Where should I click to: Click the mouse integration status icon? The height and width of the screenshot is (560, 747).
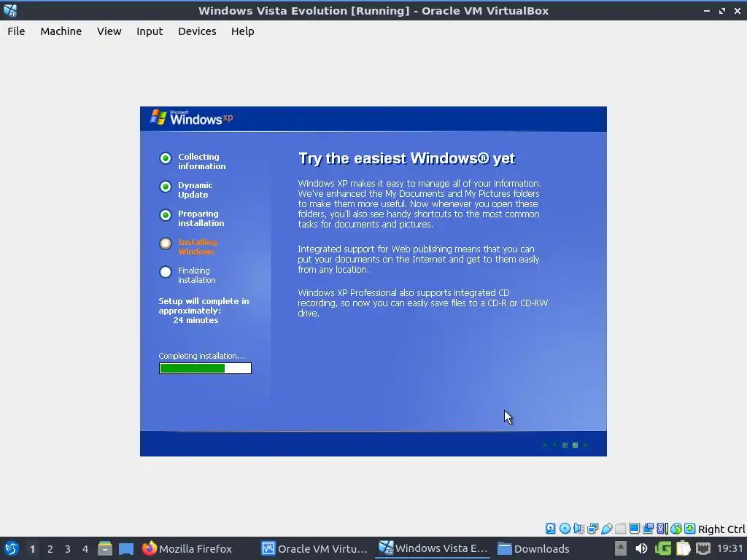[x=676, y=528]
